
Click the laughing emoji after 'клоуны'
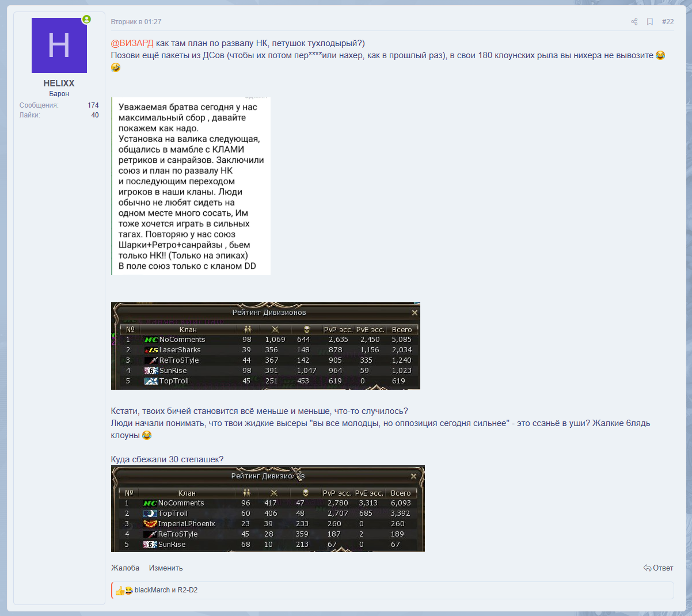(147, 436)
